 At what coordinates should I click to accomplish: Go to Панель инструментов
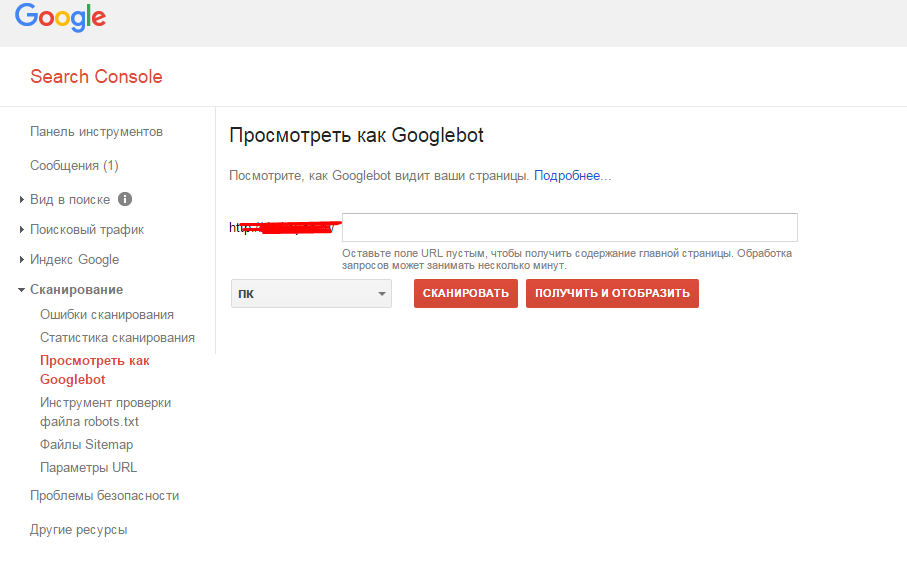coord(96,132)
